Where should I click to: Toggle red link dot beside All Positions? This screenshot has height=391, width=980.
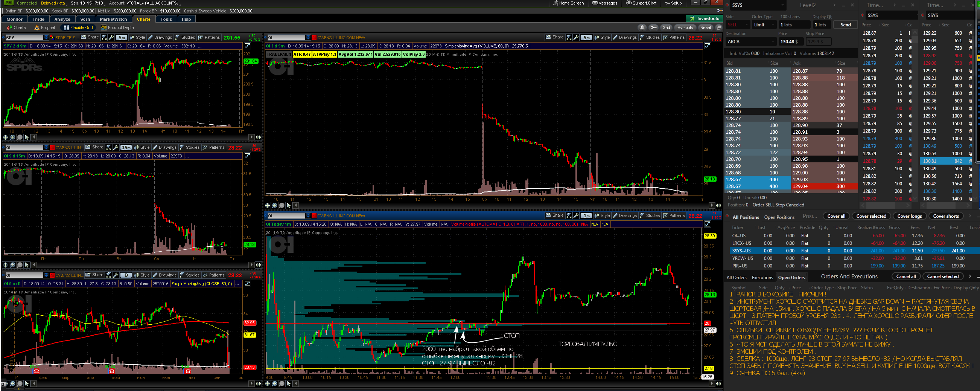(x=727, y=217)
